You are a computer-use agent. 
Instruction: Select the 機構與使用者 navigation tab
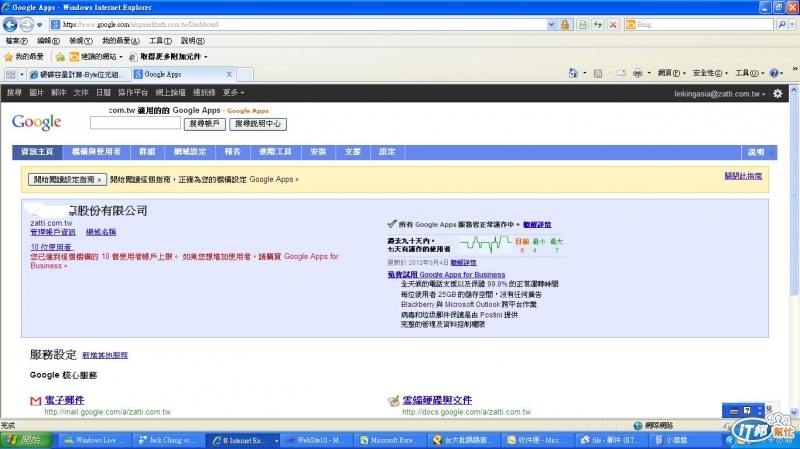coord(96,152)
